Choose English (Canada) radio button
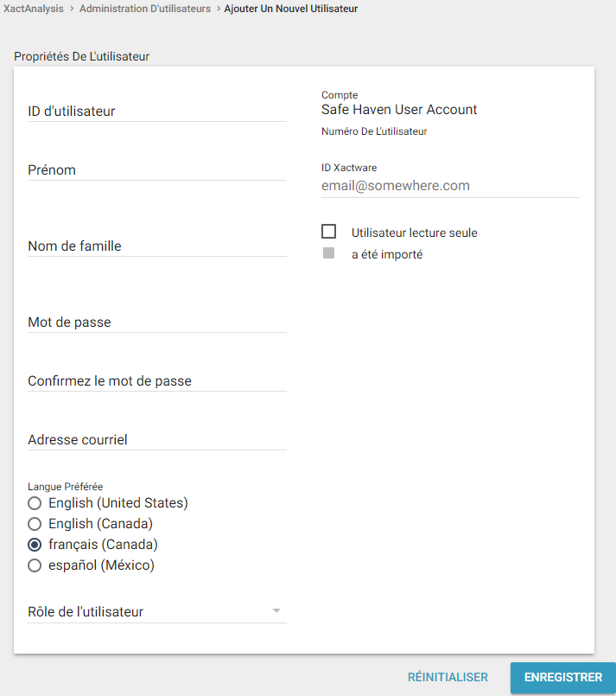The height and width of the screenshot is (696, 616). click(35, 524)
